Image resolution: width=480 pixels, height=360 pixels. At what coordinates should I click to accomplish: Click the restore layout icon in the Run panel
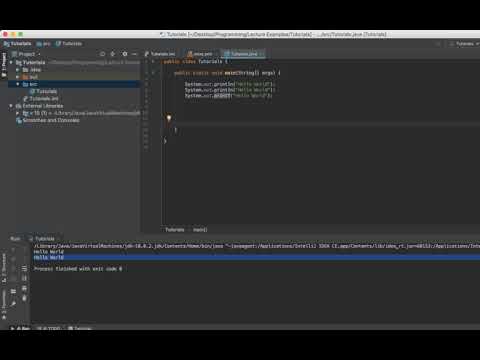[13, 292]
